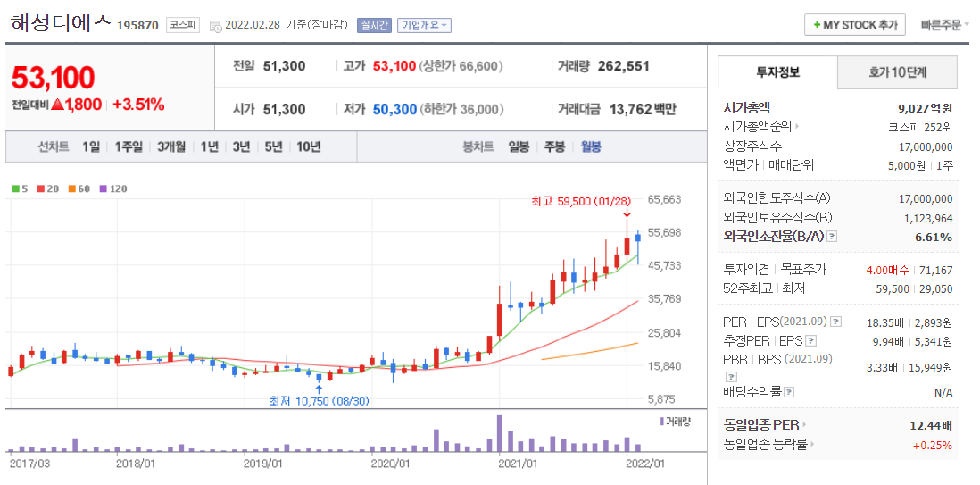The width and height of the screenshot is (980, 485).
Task: Click the purple 120-day moving average legend square
Action: [103, 188]
